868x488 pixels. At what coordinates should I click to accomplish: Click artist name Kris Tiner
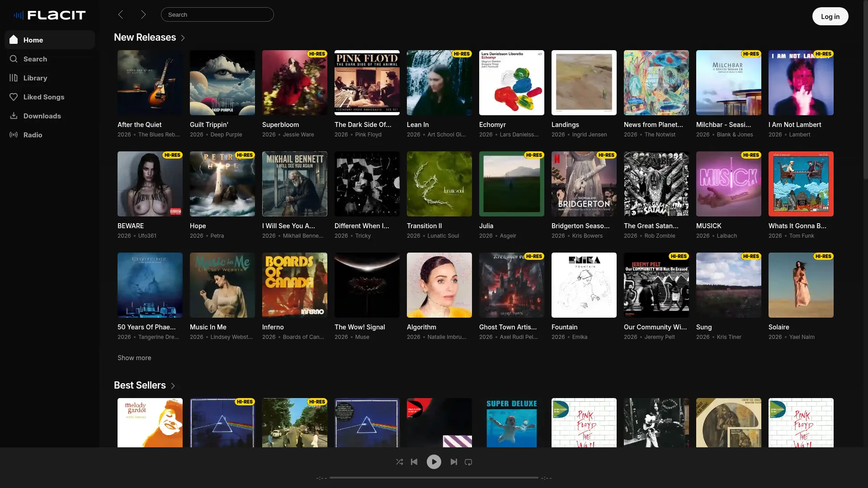(729, 337)
